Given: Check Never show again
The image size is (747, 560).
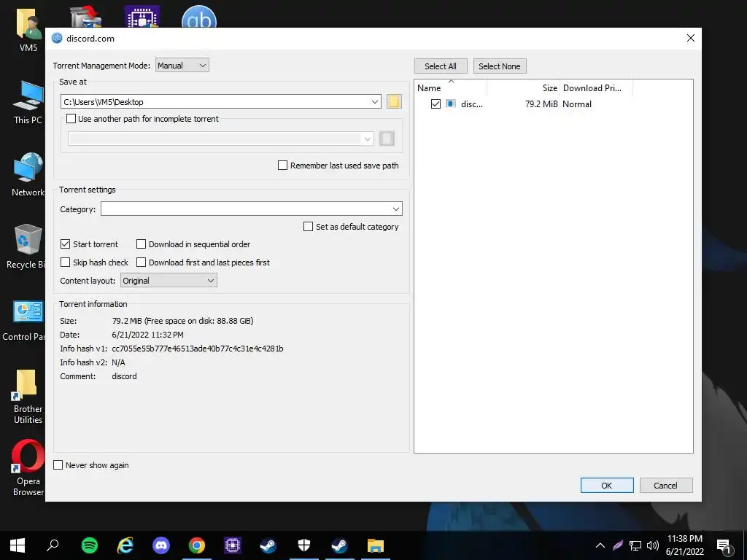Looking at the screenshot, I should pos(58,464).
